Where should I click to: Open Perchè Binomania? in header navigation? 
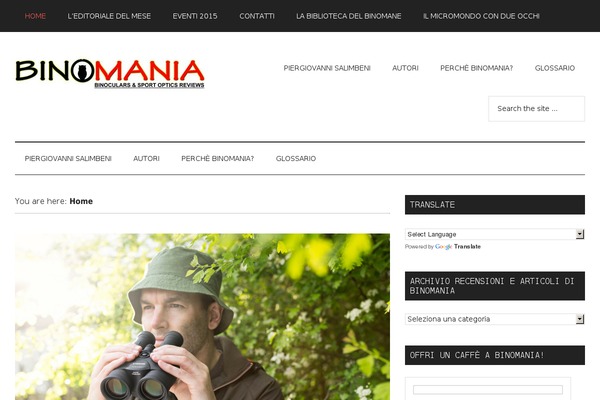(476, 68)
